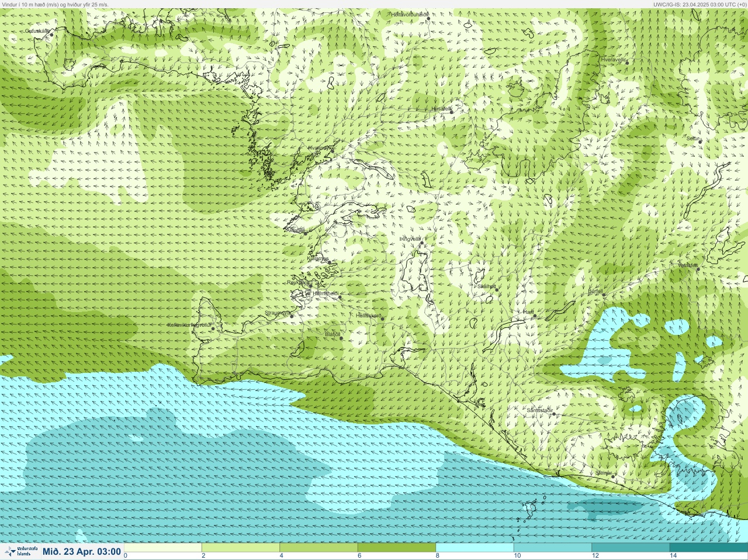
Task: Select the Þingvellir station marker
Action: tap(421, 243)
